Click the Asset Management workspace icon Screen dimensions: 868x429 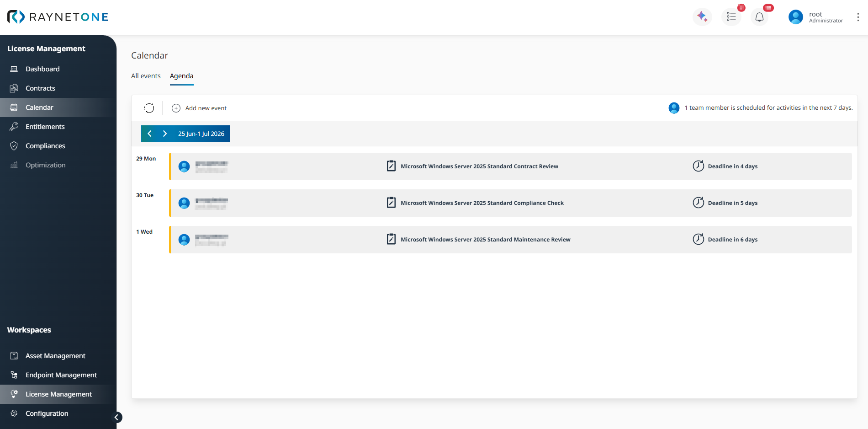(14, 356)
